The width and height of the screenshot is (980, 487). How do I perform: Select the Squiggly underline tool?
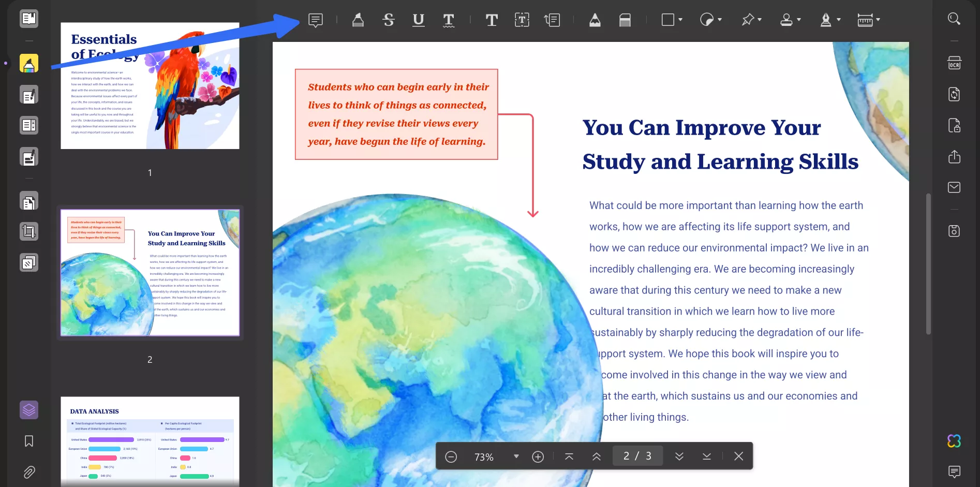pyautogui.click(x=449, y=20)
